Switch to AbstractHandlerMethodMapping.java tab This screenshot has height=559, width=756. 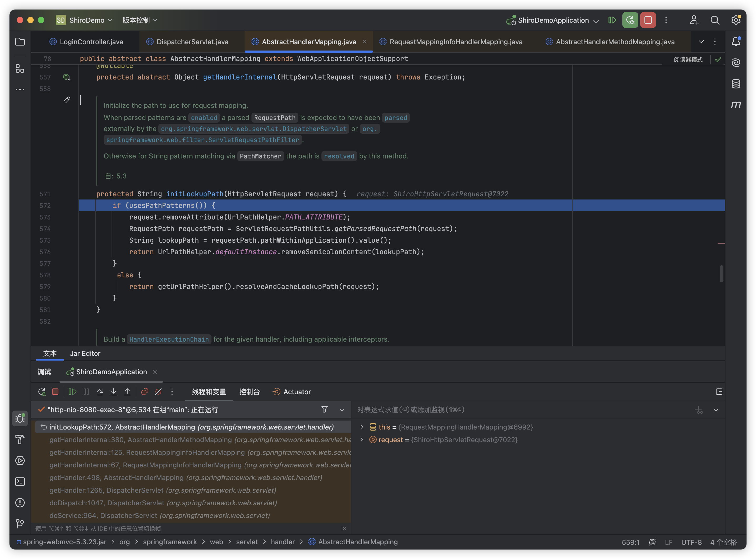click(x=610, y=42)
